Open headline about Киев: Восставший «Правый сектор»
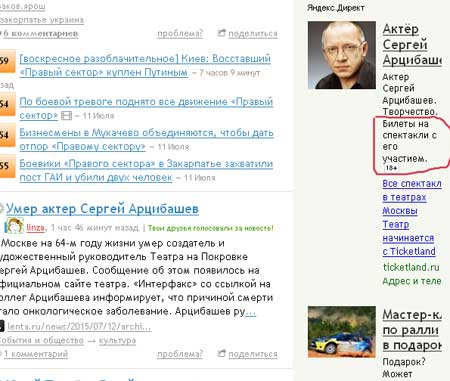Image resolution: width=450 pixels, height=381 pixels. pos(145,65)
